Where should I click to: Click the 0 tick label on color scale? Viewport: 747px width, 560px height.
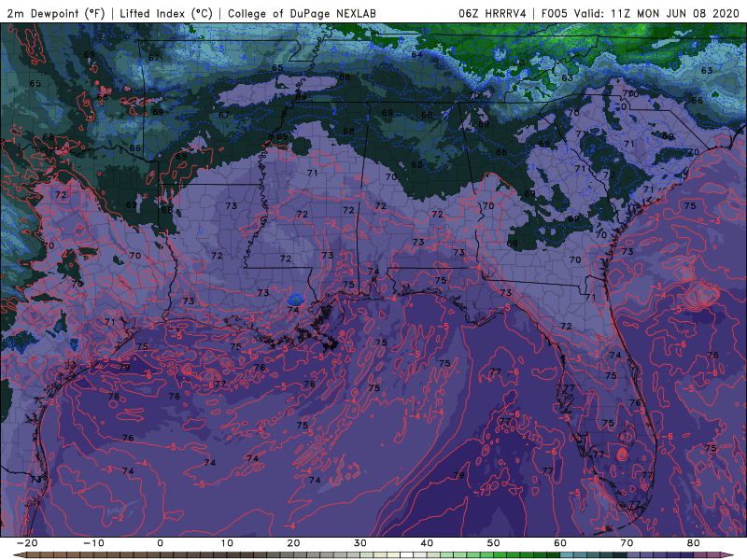tap(160, 543)
